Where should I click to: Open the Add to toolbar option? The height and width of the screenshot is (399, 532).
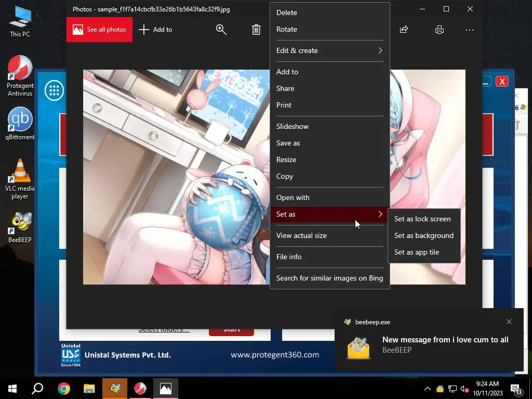[x=155, y=30]
